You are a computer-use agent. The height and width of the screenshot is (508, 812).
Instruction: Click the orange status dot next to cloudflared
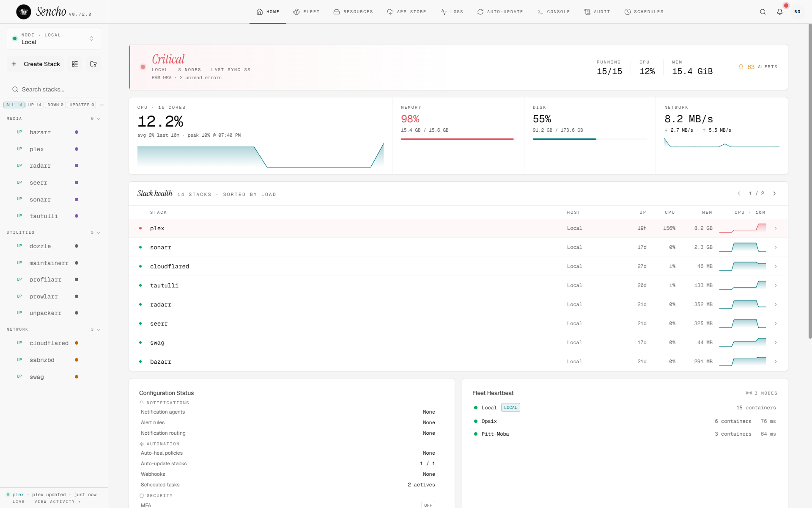pyautogui.click(x=77, y=343)
